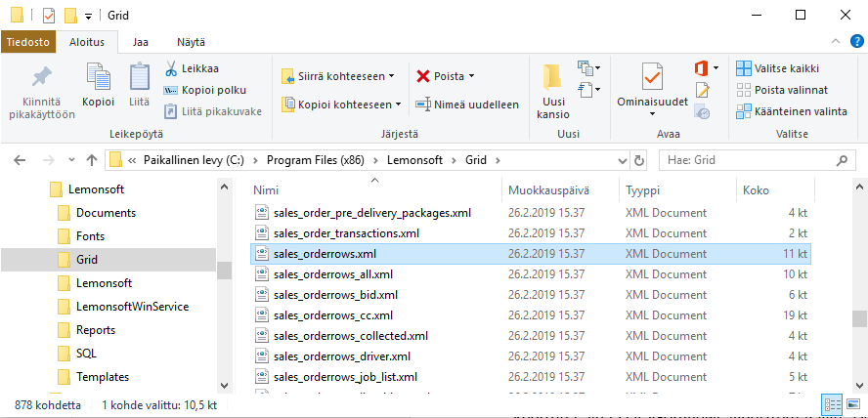Cut selection with Leikkaa scissors
868x418 pixels.
pos(193,68)
